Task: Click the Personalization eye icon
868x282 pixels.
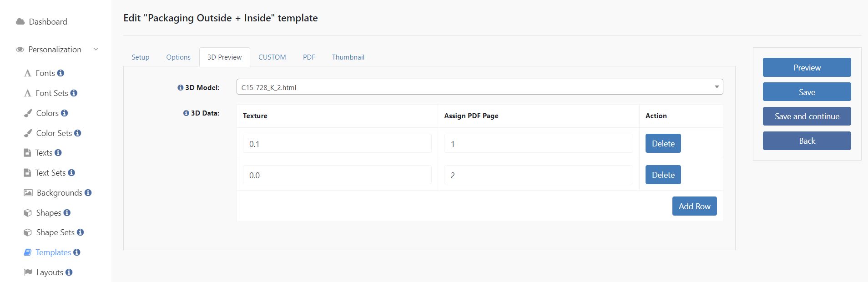Action: pos(20,50)
